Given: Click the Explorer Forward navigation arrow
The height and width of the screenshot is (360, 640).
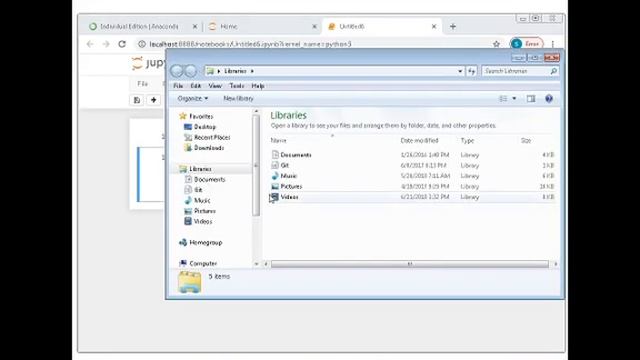Looking at the screenshot, I should click(190, 71).
